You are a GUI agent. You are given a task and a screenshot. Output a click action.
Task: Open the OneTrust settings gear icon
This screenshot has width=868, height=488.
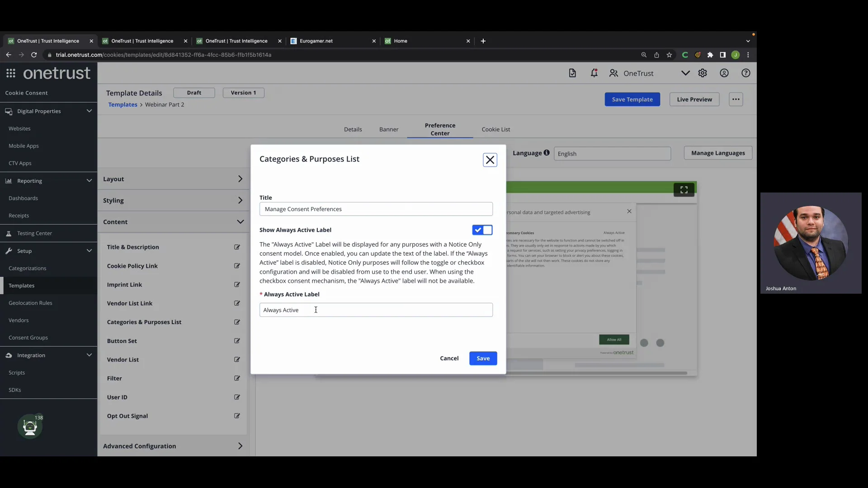pos(703,73)
